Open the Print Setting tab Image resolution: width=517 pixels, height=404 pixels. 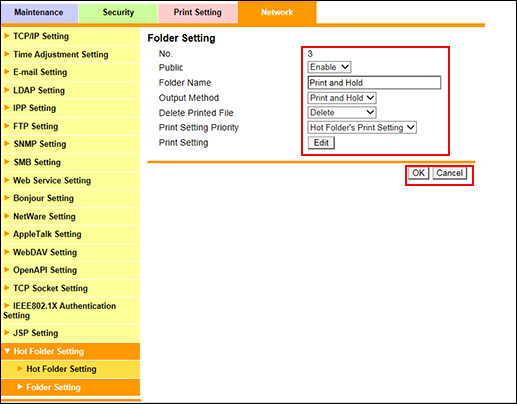pyautogui.click(x=197, y=12)
